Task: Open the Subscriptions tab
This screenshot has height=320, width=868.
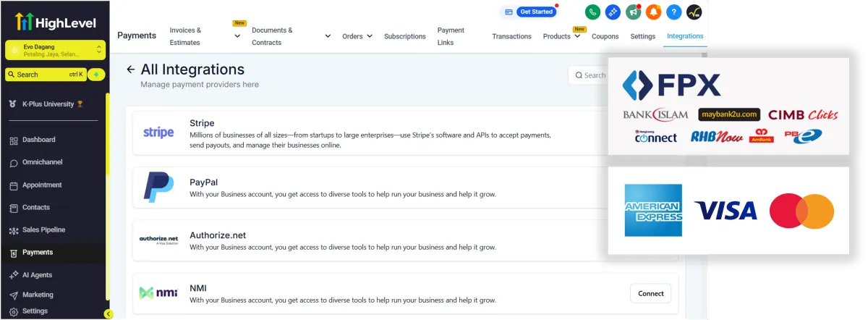Action: (404, 36)
